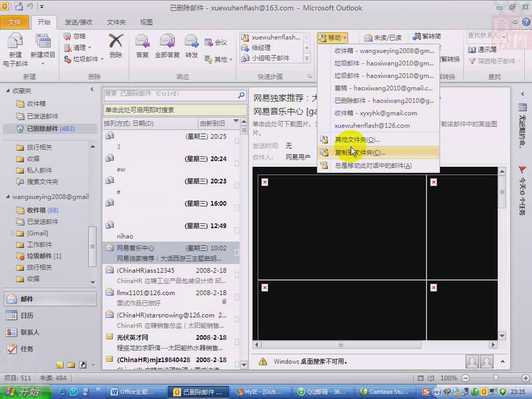Open the Tasks (任务) navigation pane
Image resolution: width=532 pixels, height=399 pixels.
click(50, 349)
